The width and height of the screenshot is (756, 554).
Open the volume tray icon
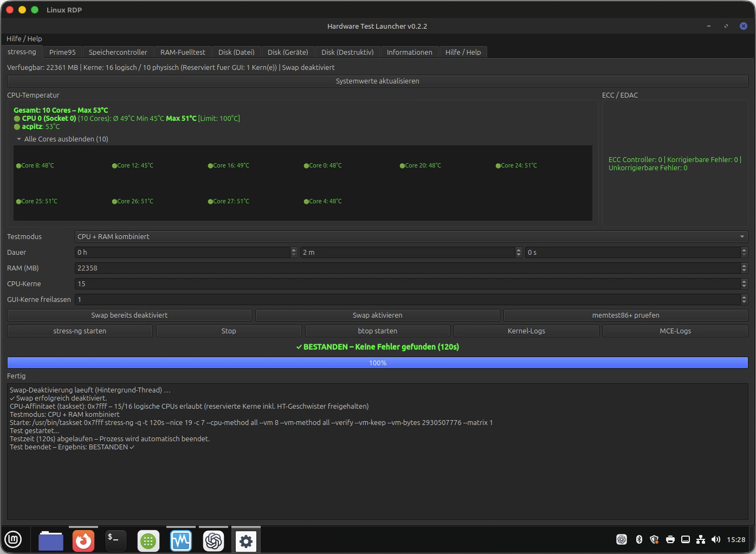(716, 539)
